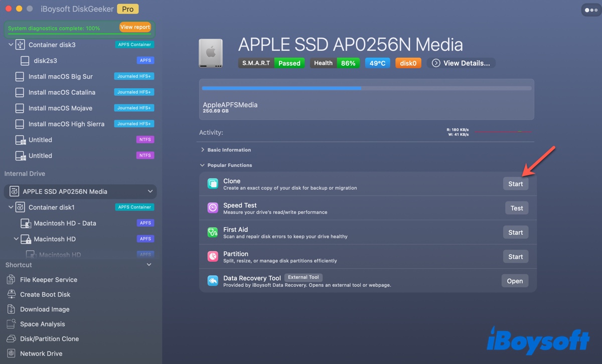
Task: Click the Partition pie chart icon
Action: click(x=213, y=257)
